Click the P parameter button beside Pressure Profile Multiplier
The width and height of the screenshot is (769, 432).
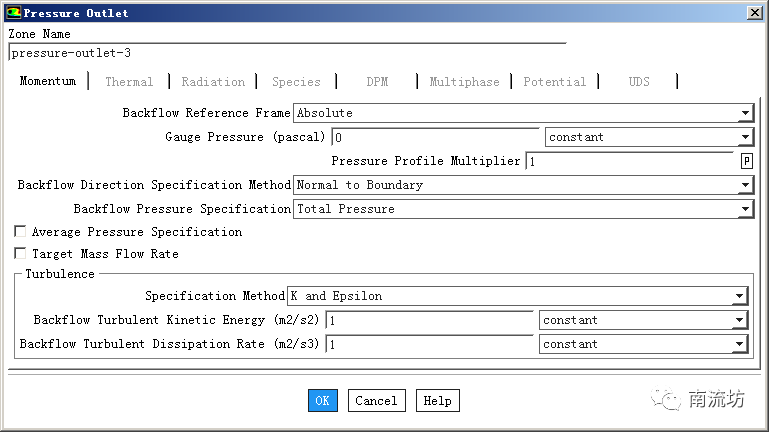[x=746, y=161]
